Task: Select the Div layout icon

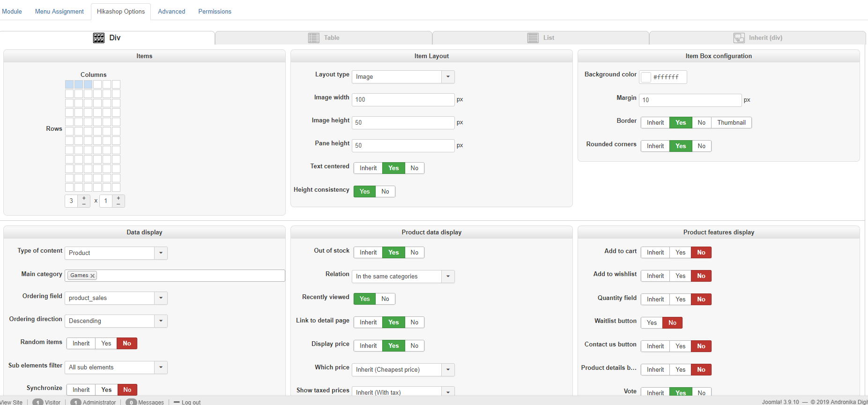Action: click(99, 38)
